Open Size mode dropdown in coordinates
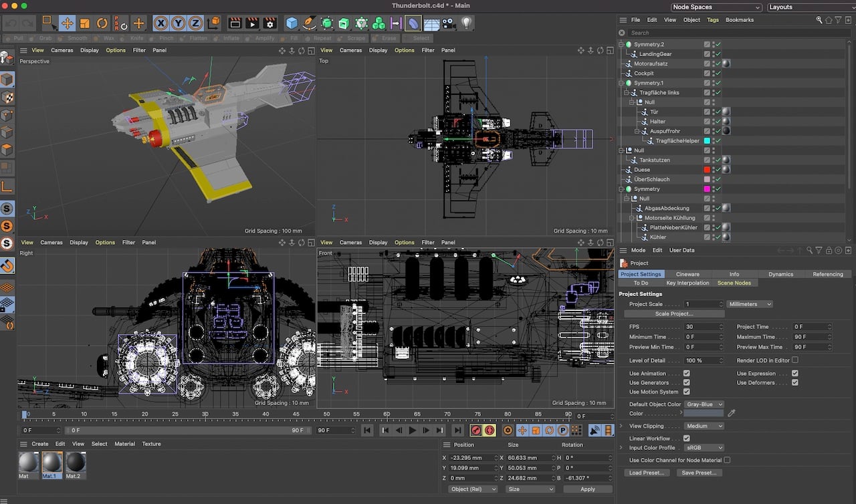Viewport: 856px width, 504px height. [x=530, y=489]
